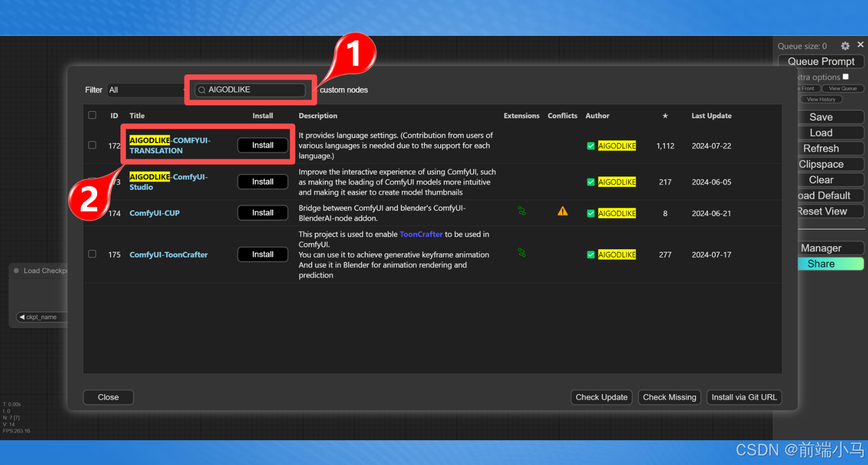The width and height of the screenshot is (868, 465).
Task: Install AIGODLIKE-ComfyUI-Studio
Action: (263, 182)
